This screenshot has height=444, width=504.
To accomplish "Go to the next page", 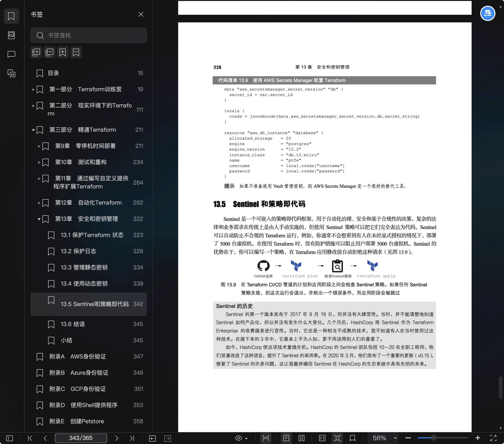I will (117, 438).
